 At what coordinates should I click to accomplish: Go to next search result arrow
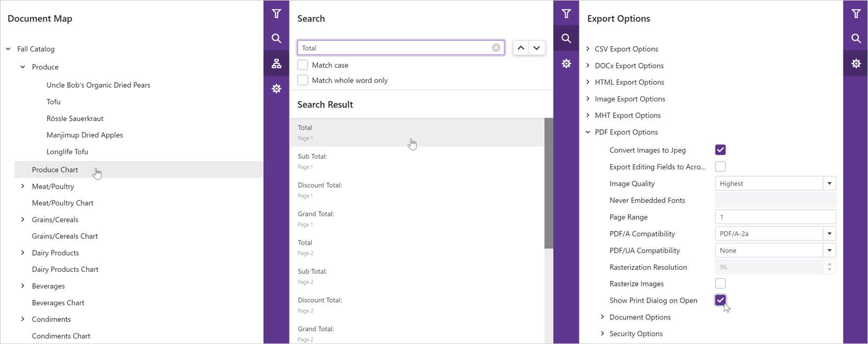[x=537, y=48]
